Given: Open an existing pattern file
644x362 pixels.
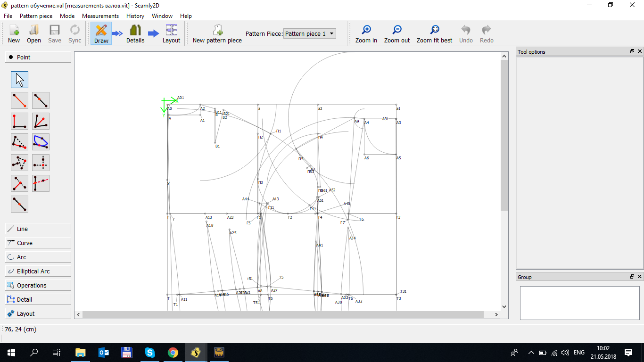Looking at the screenshot, I should click(x=34, y=33).
